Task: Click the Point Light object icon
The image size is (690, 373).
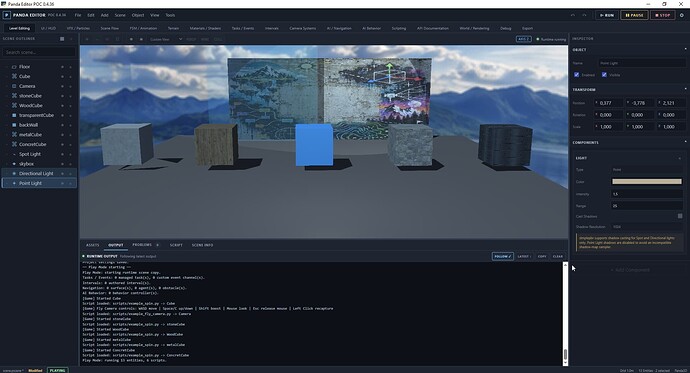Action: tap(14, 183)
